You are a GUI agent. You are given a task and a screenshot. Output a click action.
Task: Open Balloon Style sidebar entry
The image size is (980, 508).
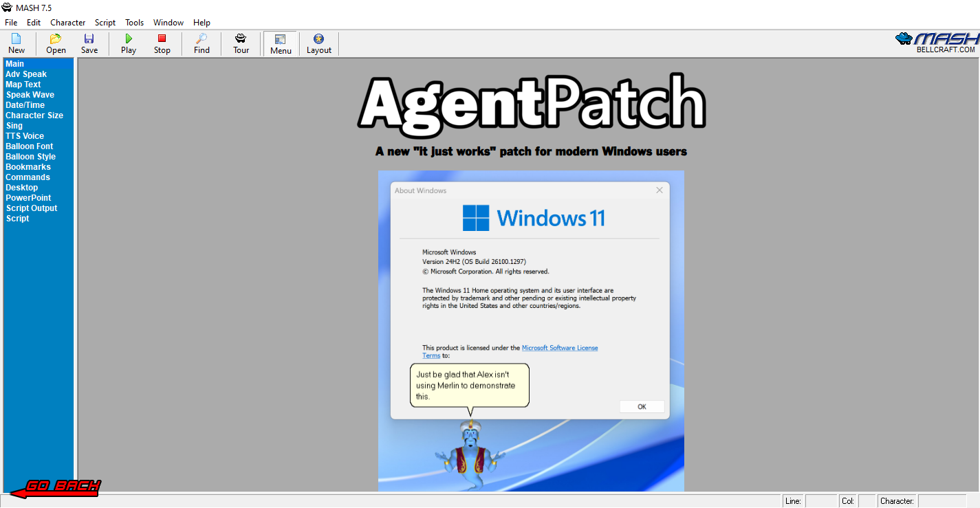pyautogui.click(x=30, y=157)
